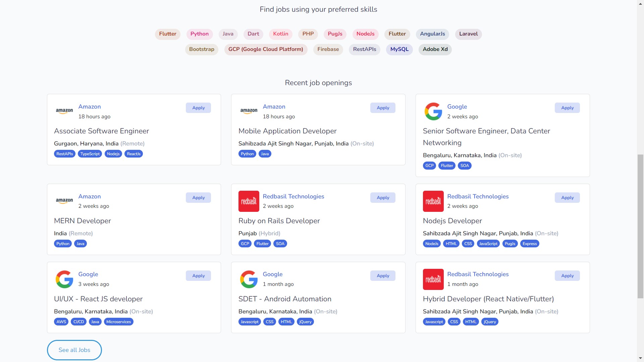The height and width of the screenshot is (362, 644).
Task: Click the TypeScript tag on Associate Software Engineer card
Action: click(x=90, y=154)
